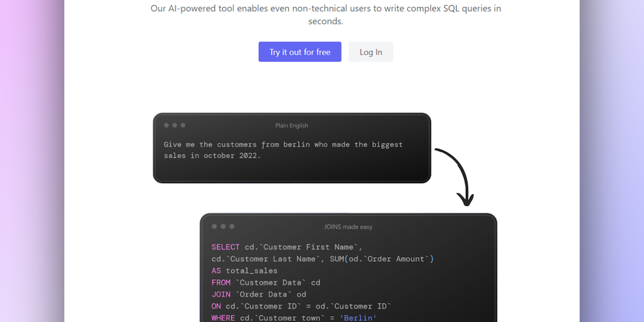Click the SELECT keyword in the SQL code

tap(225, 247)
